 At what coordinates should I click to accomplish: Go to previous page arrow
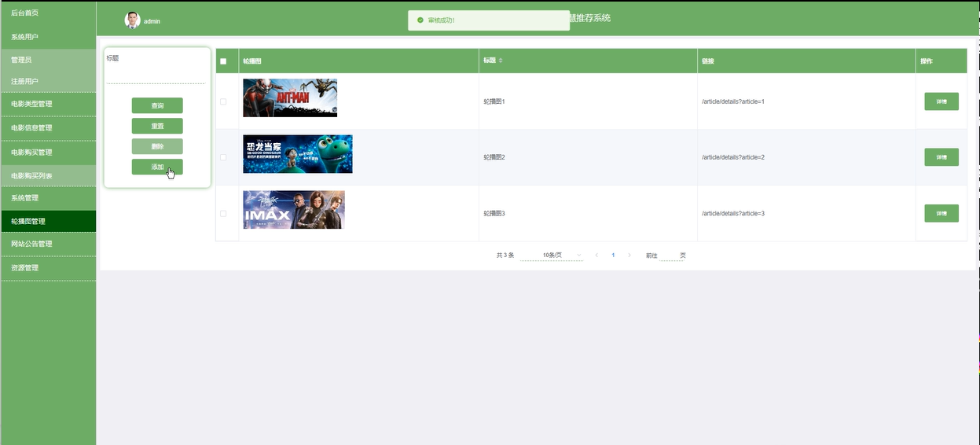[596, 256]
